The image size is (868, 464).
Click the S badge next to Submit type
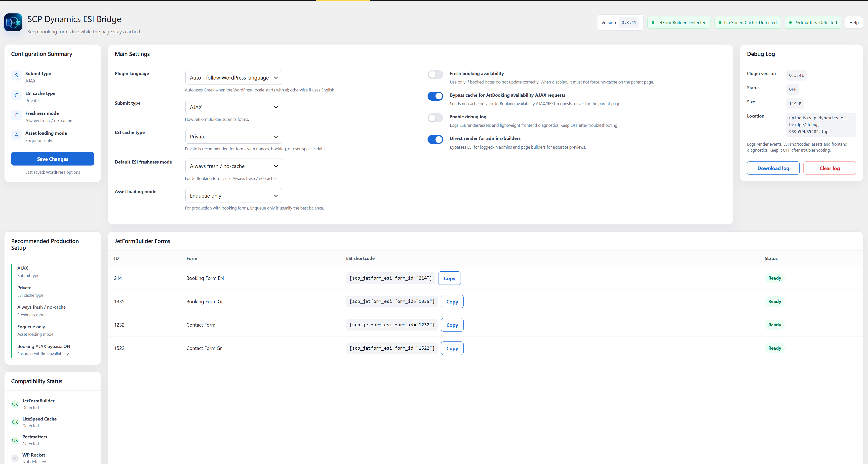[16, 76]
